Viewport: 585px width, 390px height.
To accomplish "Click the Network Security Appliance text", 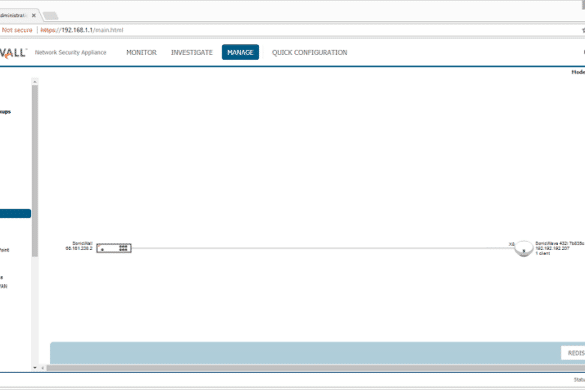I will pos(71,53).
